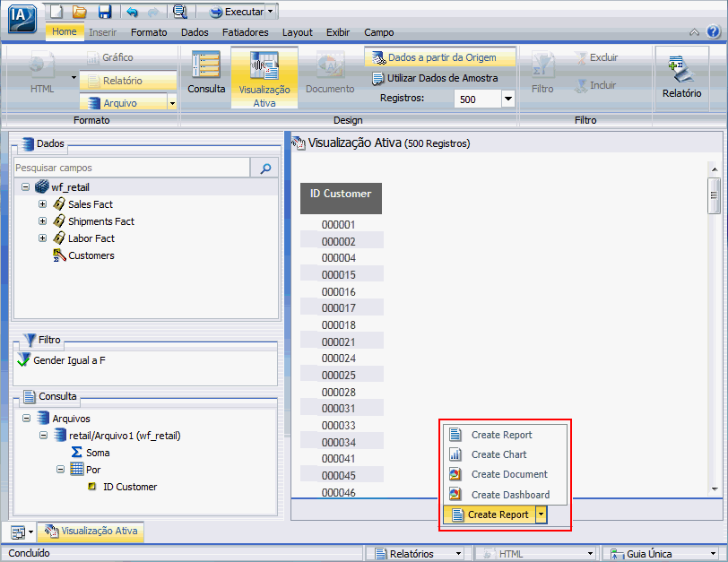Screen dimensions: 728x562
Task: Switch to Consulta design view
Action: [206, 73]
